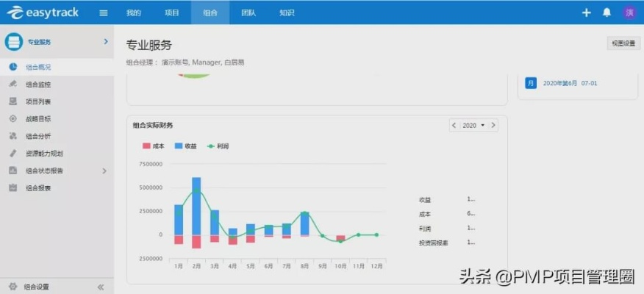The width and height of the screenshot is (644, 294).
Task: Click the 组合概况 pie icon
Action: click(x=13, y=67)
